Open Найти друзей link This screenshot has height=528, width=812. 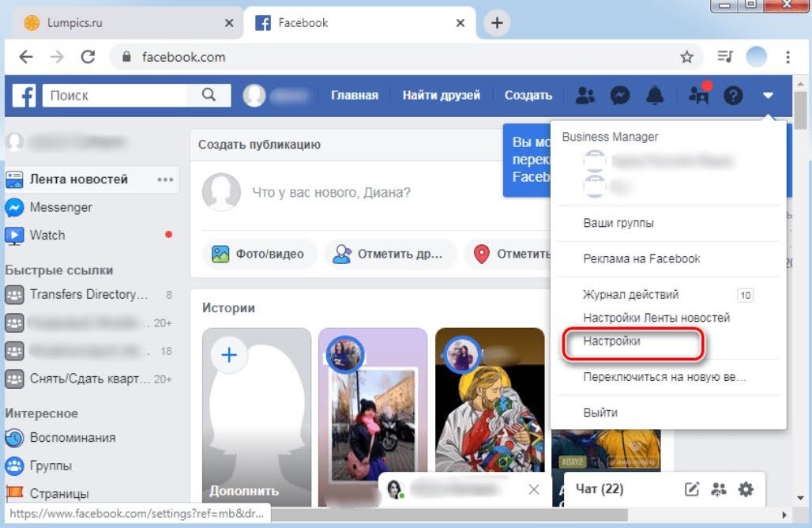point(441,96)
